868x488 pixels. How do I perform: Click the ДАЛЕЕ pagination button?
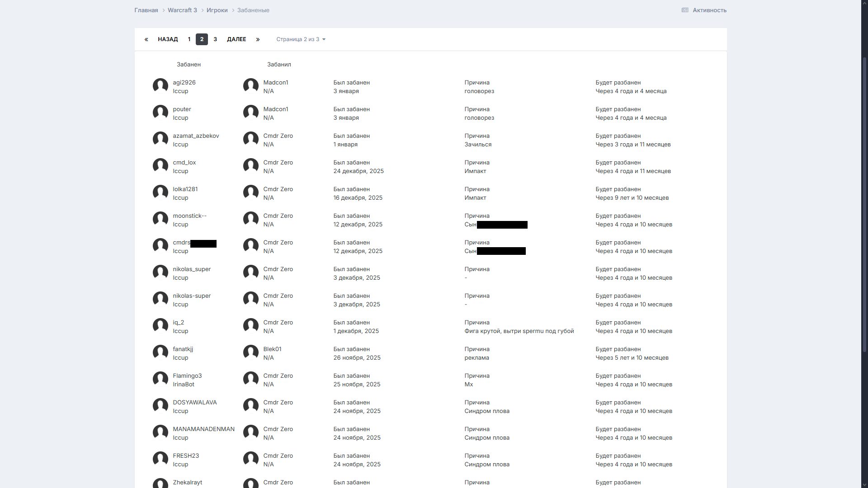(236, 40)
